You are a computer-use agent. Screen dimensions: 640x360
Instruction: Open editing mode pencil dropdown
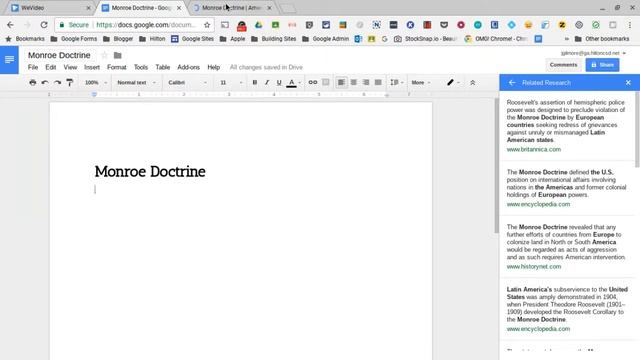[453, 82]
